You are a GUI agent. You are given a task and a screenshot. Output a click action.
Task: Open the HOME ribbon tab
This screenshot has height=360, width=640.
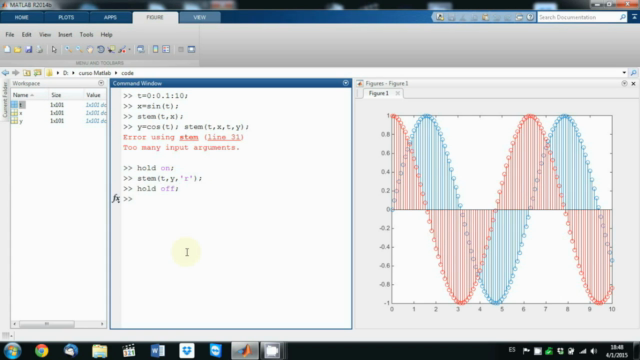[x=22, y=17]
